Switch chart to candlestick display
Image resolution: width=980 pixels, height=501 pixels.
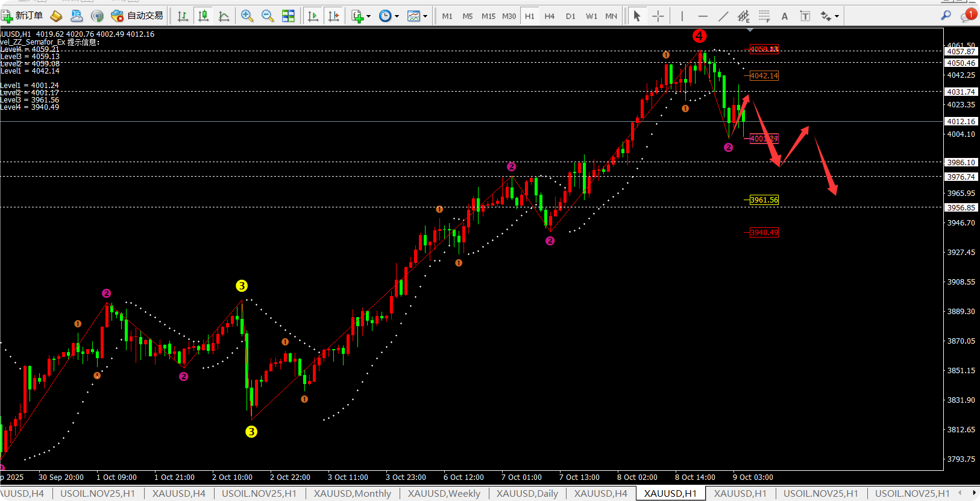click(x=204, y=16)
